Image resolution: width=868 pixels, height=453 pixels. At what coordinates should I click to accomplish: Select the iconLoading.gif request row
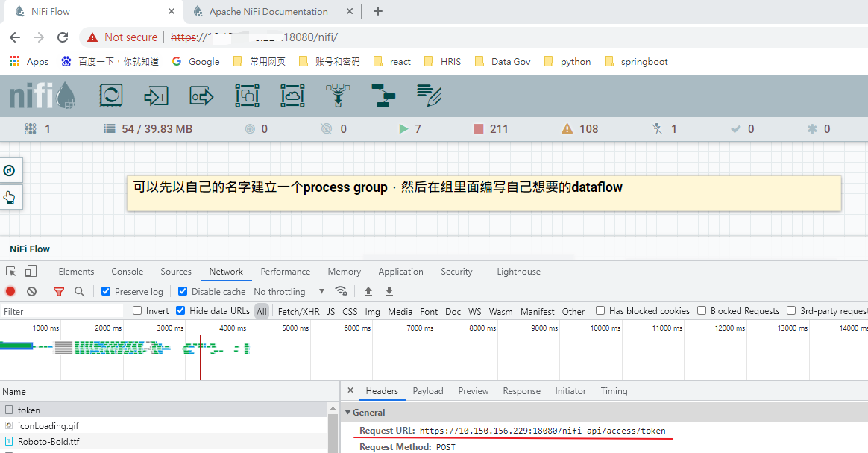[x=164, y=426]
